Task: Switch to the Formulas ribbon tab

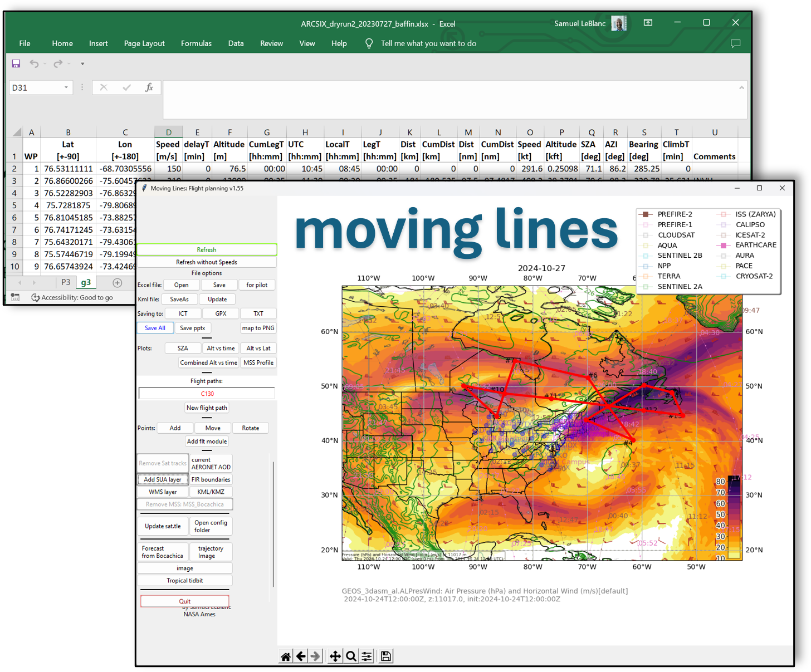Action: click(196, 43)
